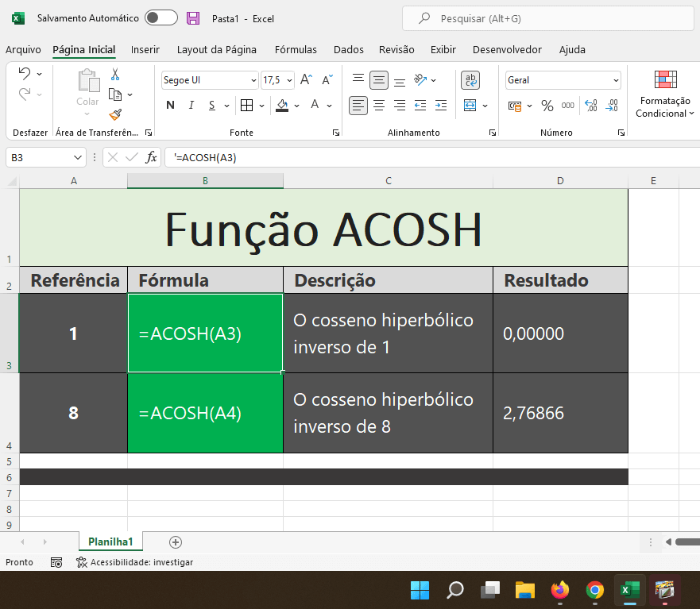Viewport: 700px width, 609px height.
Task: Toggle the Salvamento Automático switch
Action: pyautogui.click(x=160, y=18)
